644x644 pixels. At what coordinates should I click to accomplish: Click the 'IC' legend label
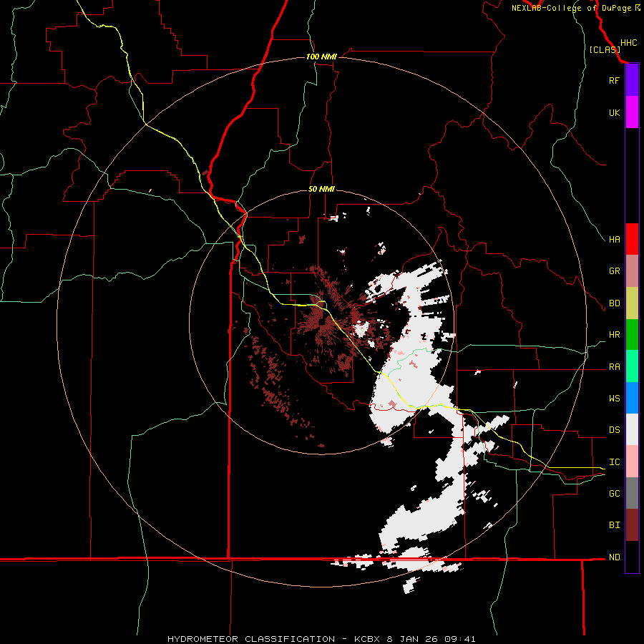point(614,462)
